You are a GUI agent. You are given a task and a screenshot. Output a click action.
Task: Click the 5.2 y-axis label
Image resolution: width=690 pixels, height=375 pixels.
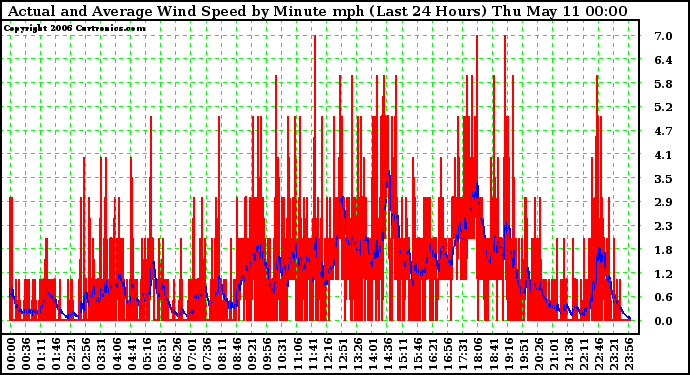[663, 107]
